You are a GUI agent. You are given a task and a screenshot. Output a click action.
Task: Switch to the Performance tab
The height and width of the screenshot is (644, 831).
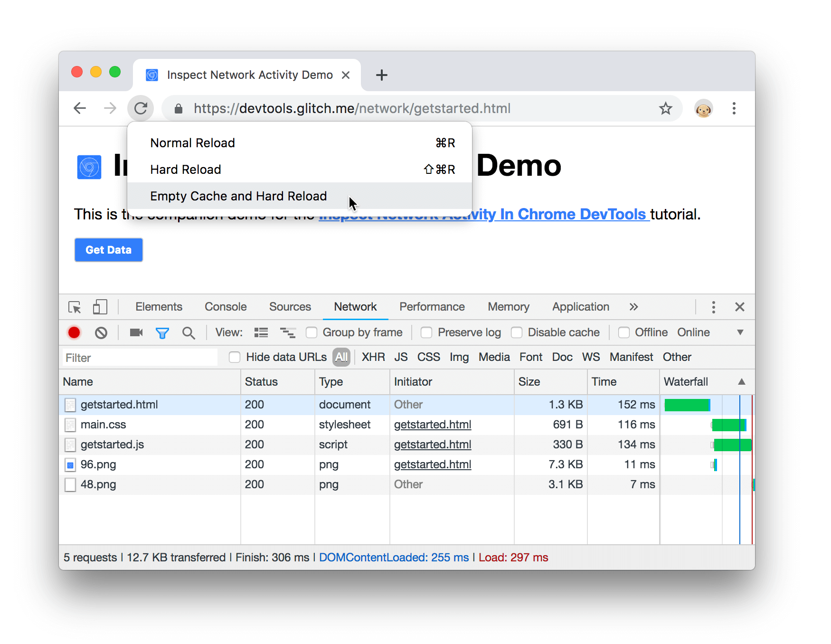(x=432, y=307)
